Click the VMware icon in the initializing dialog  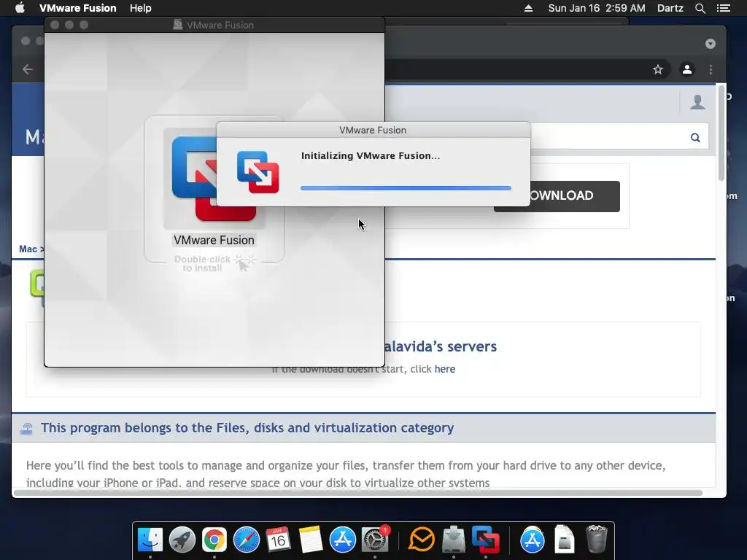[x=258, y=172]
